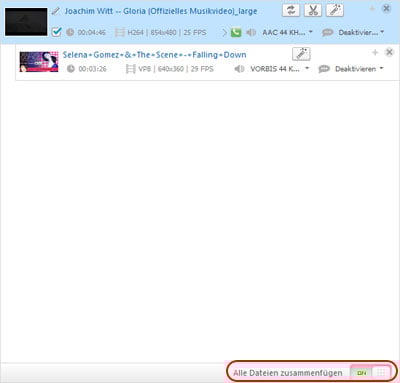400x383 pixels.
Task: Click the plus icon on Joachim Witt row
Action: coord(372,9)
